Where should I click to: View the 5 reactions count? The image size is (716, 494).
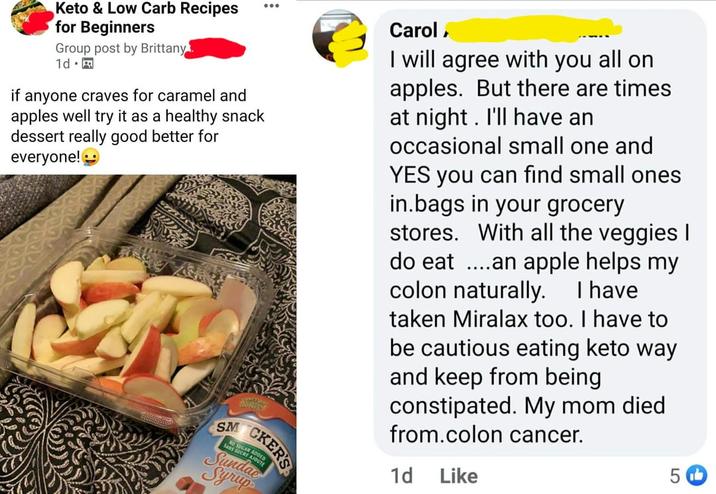point(675,476)
